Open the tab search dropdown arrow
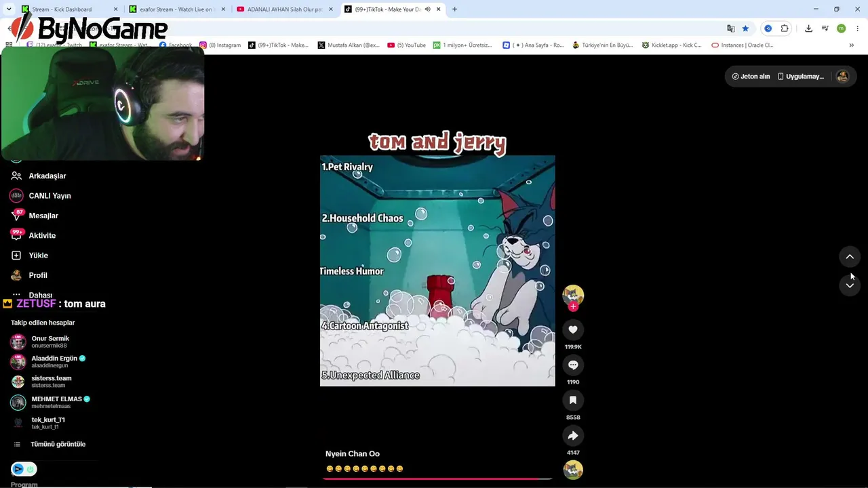This screenshot has width=868, height=488. 9,9
